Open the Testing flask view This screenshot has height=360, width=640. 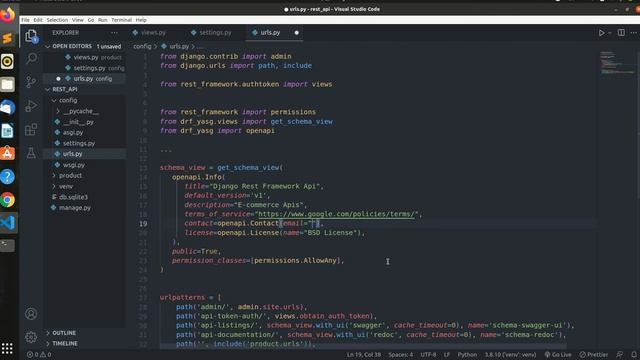coord(31,153)
